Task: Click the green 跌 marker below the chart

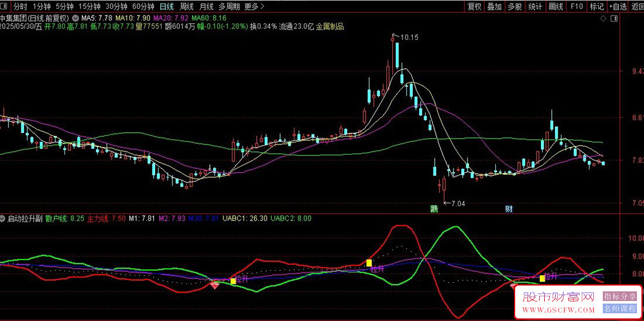Action: pos(434,208)
